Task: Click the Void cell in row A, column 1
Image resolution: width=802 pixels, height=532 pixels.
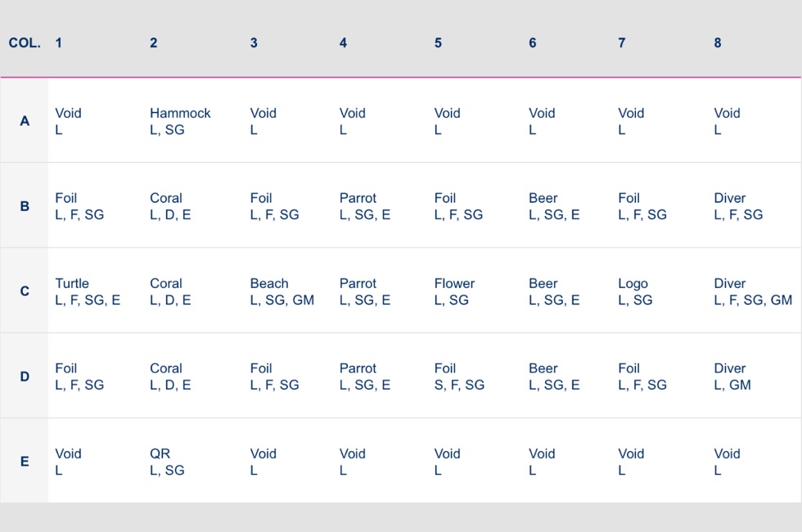Action: (x=68, y=121)
